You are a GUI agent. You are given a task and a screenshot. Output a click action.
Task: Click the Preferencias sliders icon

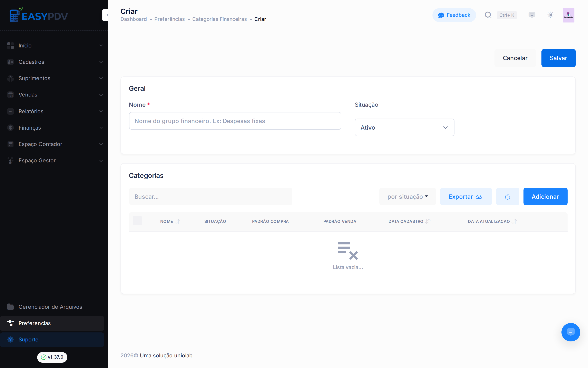tap(10, 323)
